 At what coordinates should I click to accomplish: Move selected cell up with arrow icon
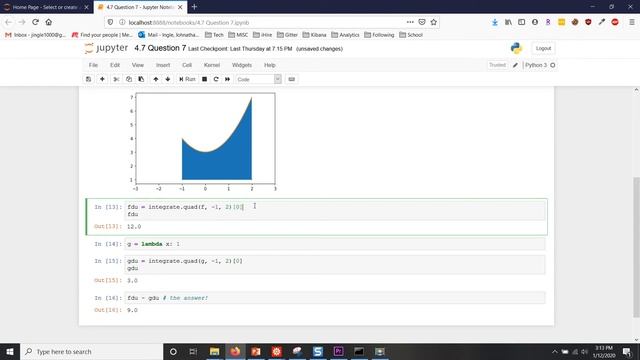156,79
